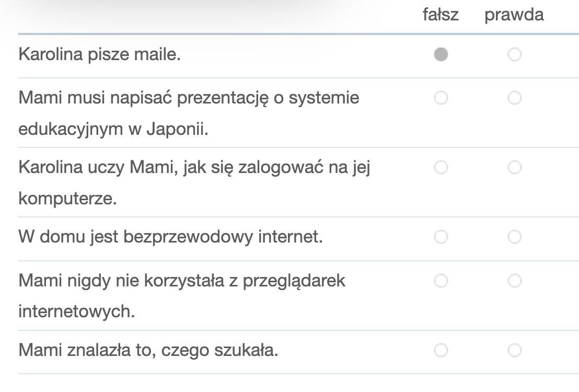Screen dimensions: 579x392
Task: Choose prawda for 'Mami znalazła to' statement
Action: (x=515, y=350)
